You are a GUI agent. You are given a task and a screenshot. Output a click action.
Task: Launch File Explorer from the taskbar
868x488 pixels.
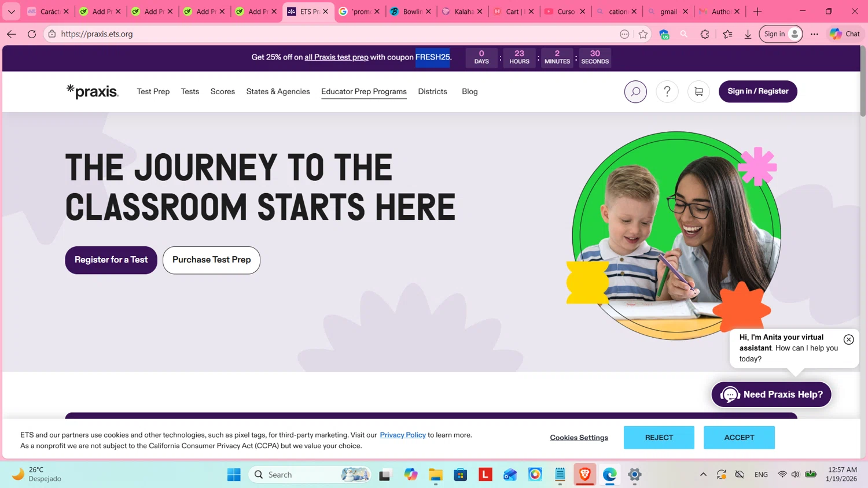[436, 475]
